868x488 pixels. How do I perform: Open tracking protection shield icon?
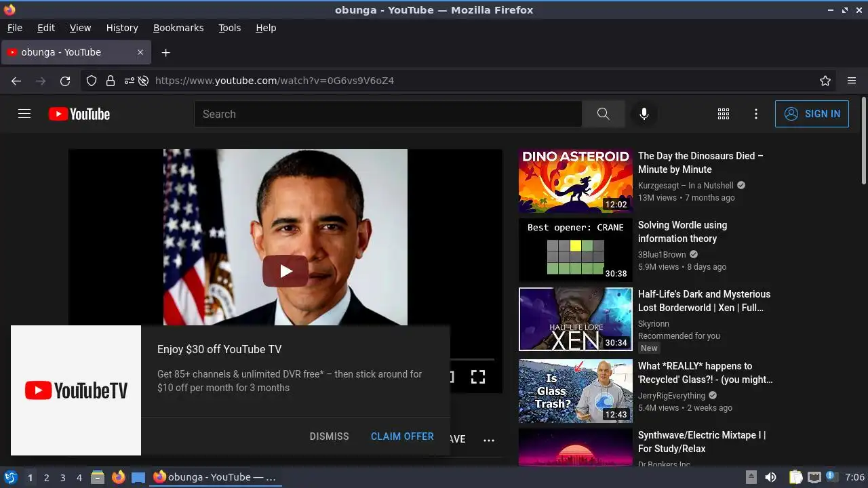(x=92, y=81)
